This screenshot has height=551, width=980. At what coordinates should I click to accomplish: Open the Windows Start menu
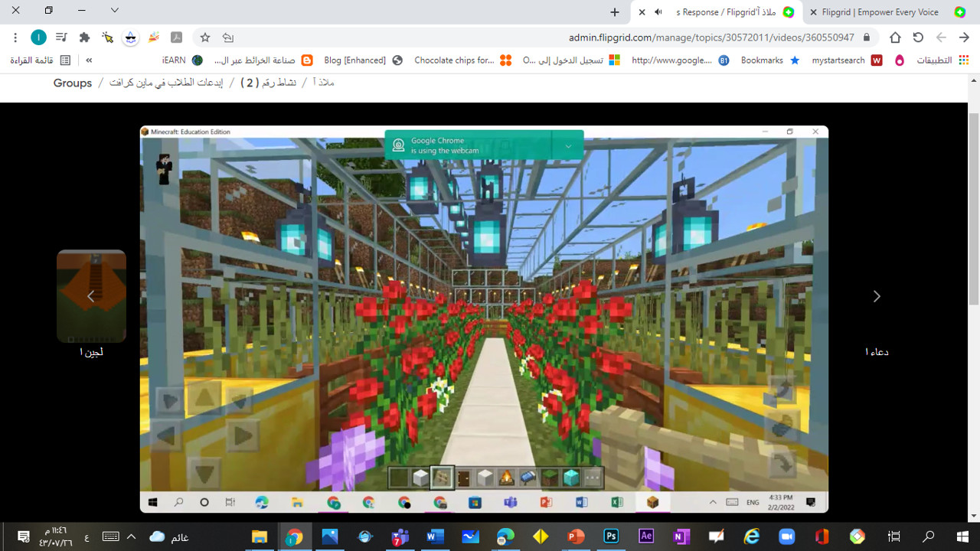[x=962, y=536]
